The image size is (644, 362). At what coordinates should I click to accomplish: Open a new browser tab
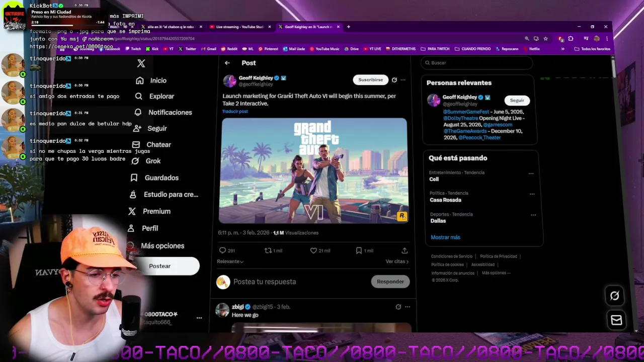point(349,27)
